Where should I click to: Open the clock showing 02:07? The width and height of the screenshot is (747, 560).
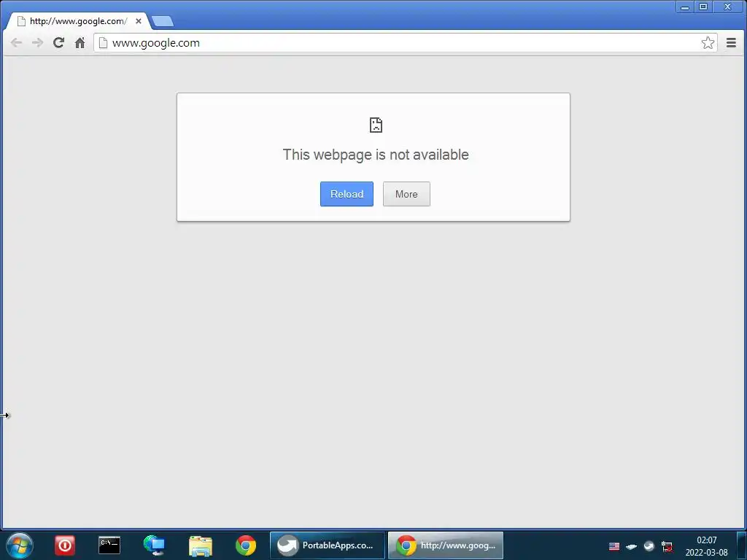click(x=706, y=546)
